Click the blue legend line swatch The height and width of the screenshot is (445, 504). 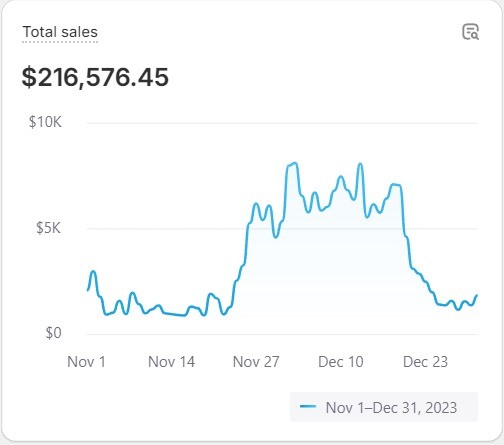pyautogui.click(x=308, y=407)
